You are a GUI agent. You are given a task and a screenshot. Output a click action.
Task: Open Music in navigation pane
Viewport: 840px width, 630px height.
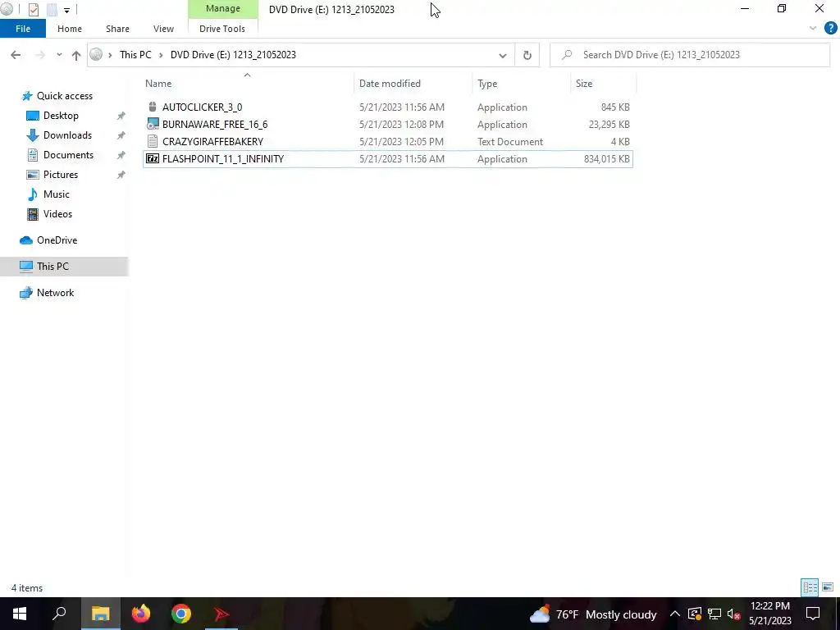pyautogui.click(x=57, y=194)
